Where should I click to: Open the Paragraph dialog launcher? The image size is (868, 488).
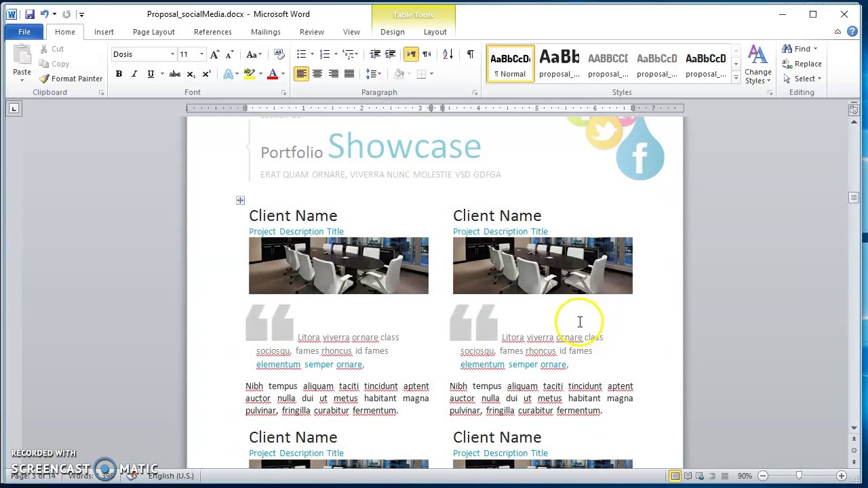475,92
